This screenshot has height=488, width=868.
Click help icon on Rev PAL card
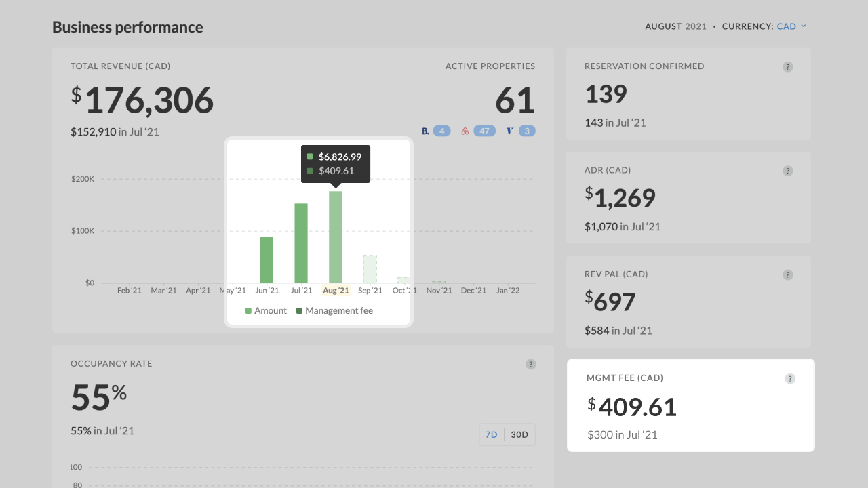pyautogui.click(x=787, y=274)
